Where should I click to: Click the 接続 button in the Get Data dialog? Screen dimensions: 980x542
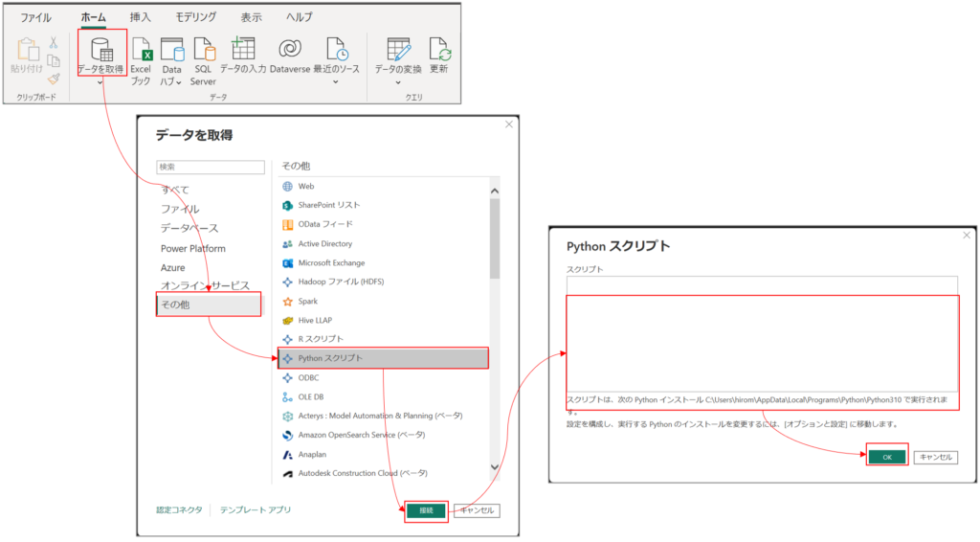(x=426, y=510)
